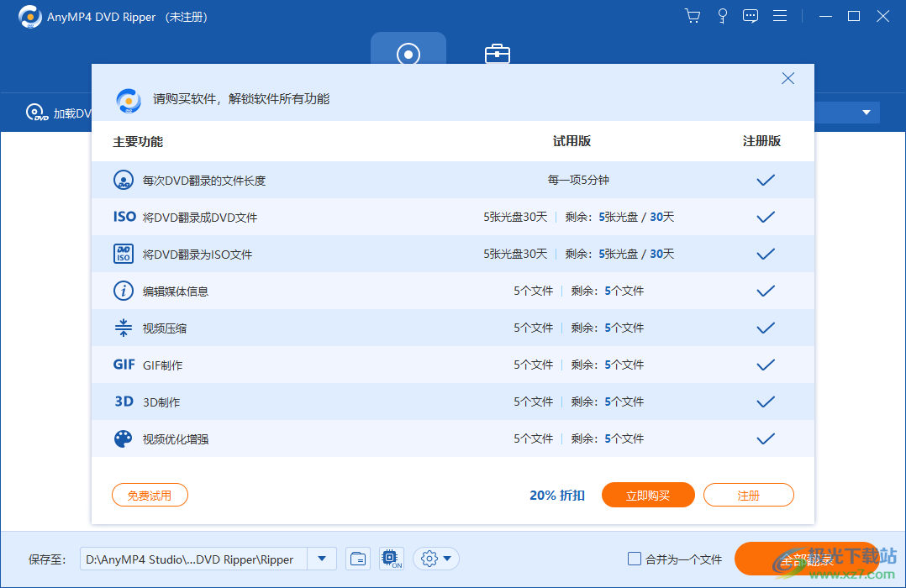Click checkmark in 每次DVD翻录的文件长度 row
This screenshot has width=906, height=588.
(766, 181)
